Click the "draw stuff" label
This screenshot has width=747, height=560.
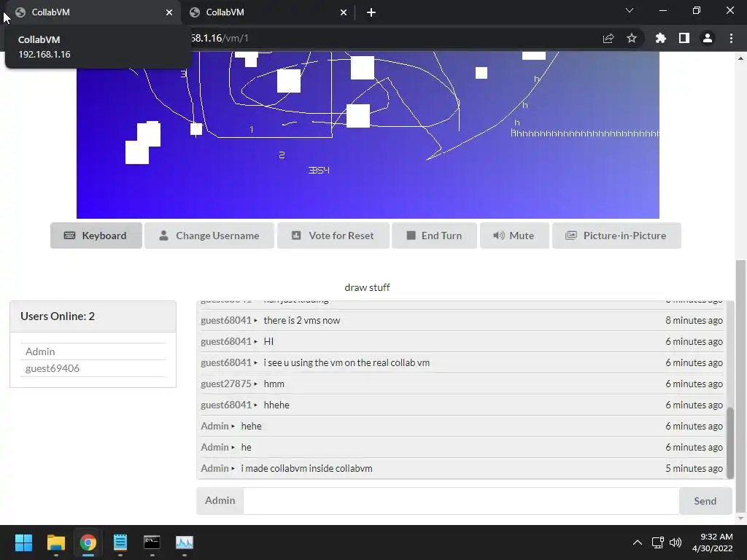pos(368,287)
